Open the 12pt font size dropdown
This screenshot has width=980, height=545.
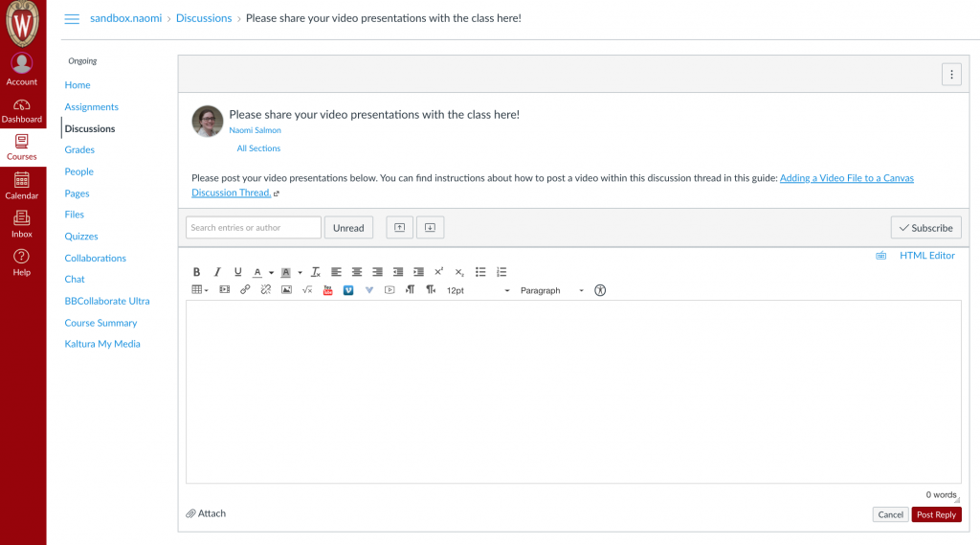479,290
